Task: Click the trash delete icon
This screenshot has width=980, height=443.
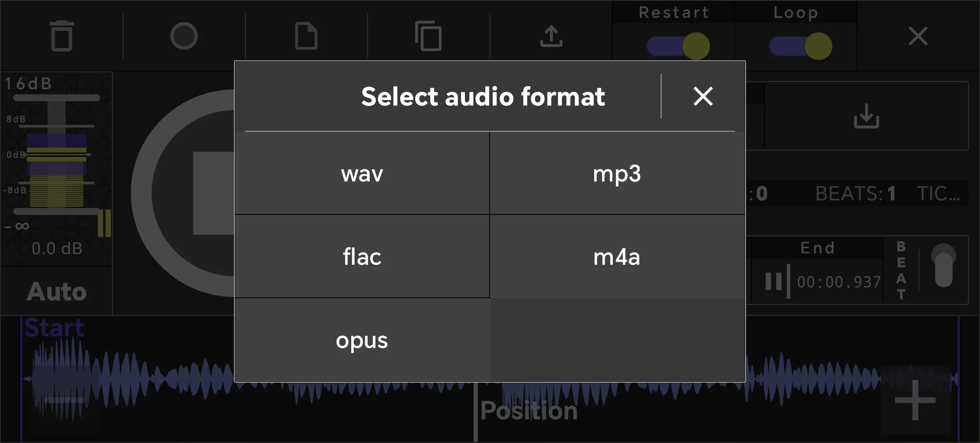Action: point(62,36)
